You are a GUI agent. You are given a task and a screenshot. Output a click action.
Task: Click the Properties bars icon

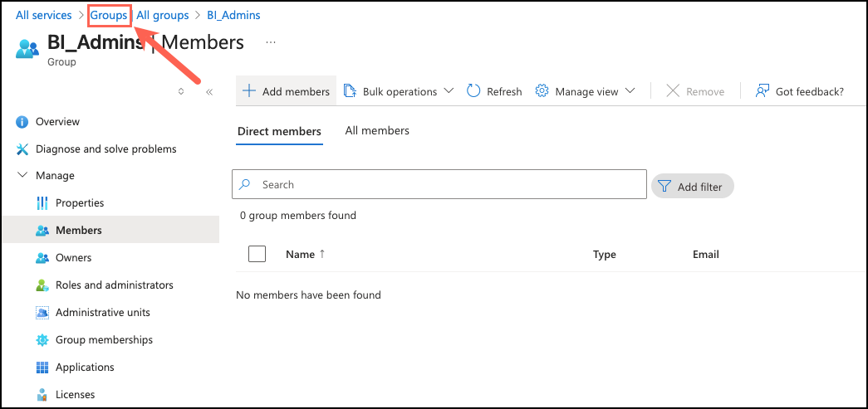(42, 203)
